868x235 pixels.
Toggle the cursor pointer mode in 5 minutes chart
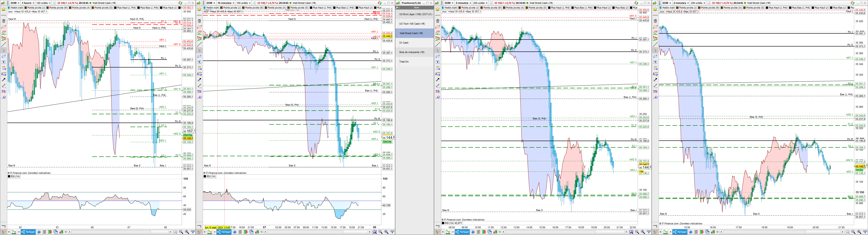pos(437,51)
